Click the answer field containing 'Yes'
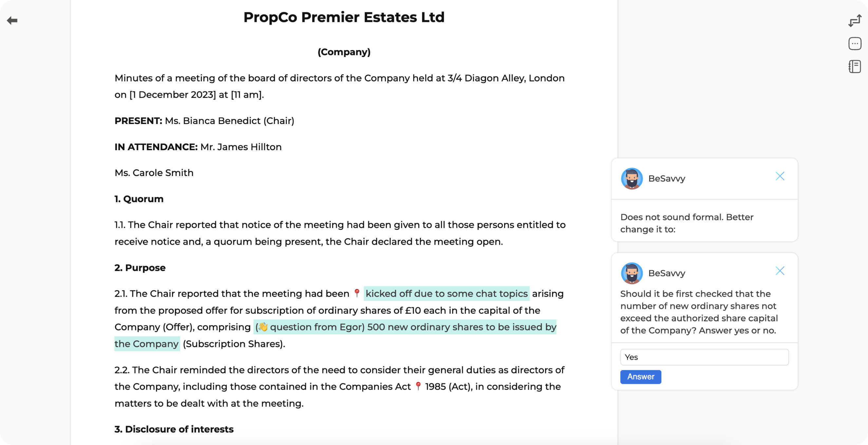This screenshot has height=445, width=868. (x=704, y=357)
